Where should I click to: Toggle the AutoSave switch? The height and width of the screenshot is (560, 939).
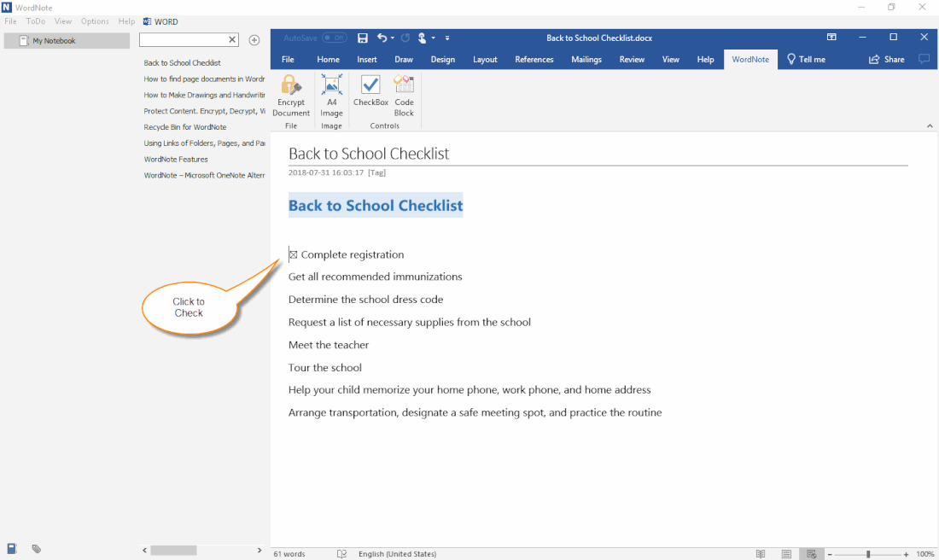(335, 38)
